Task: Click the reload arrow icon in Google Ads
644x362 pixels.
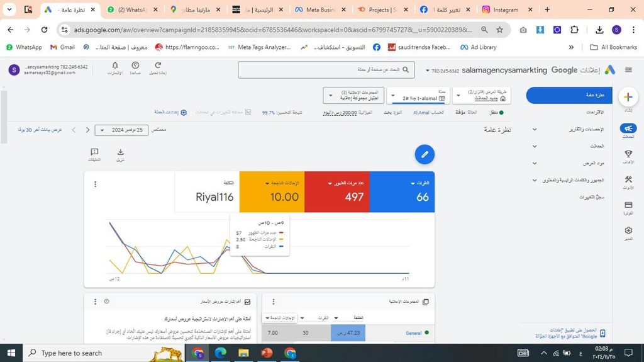Action: (158, 65)
